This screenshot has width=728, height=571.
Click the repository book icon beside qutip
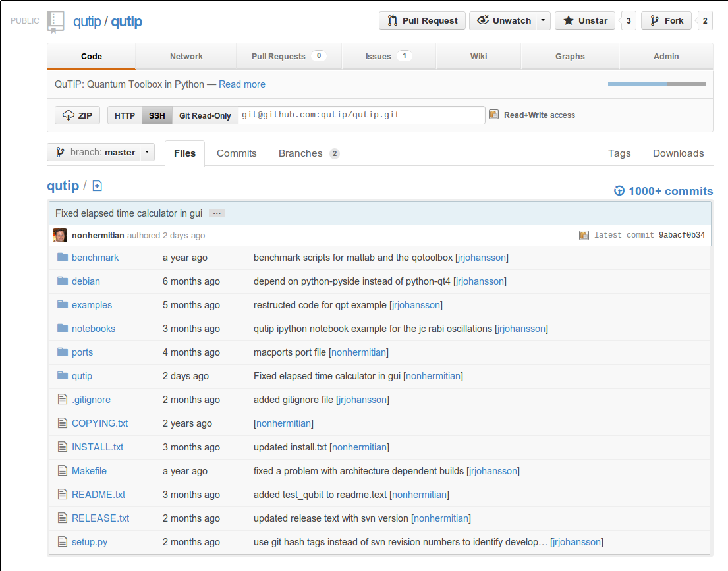55,21
